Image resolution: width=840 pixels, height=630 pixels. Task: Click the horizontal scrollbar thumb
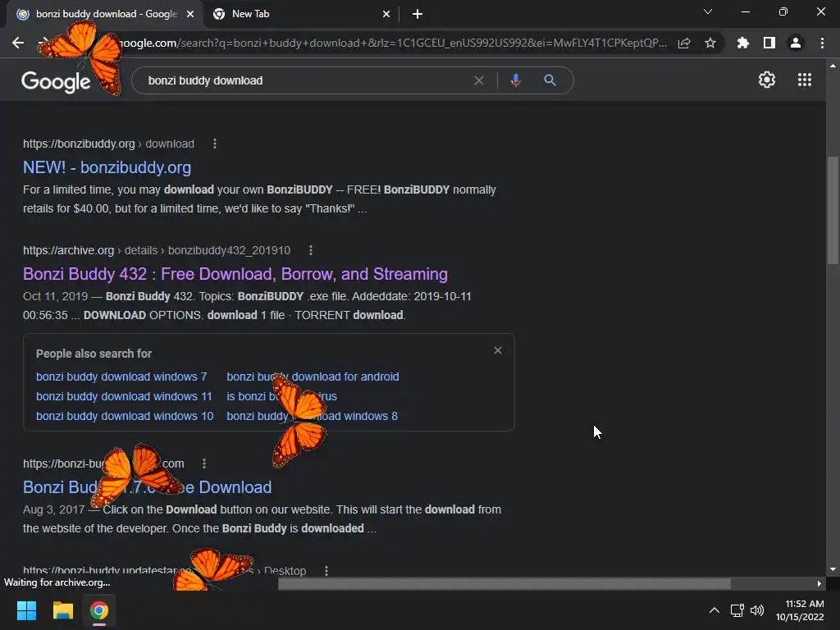pyautogui.click(x=504, y=584)
